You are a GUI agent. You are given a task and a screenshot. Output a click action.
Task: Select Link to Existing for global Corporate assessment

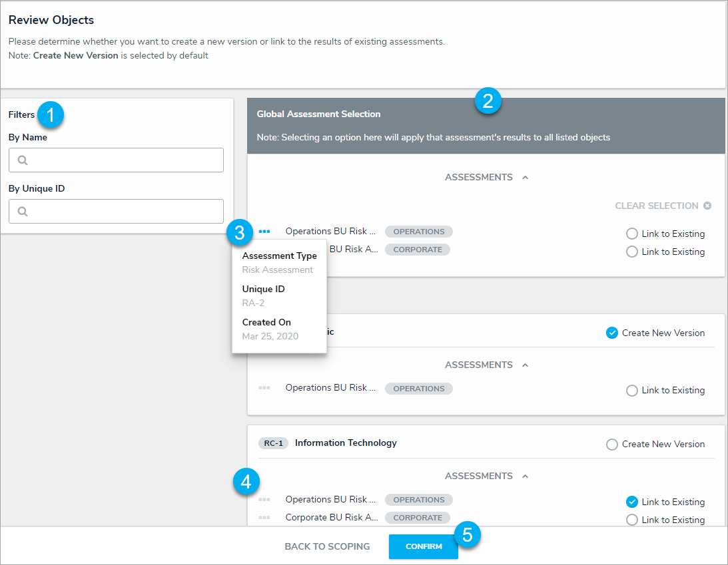click(x=632, y=252)
